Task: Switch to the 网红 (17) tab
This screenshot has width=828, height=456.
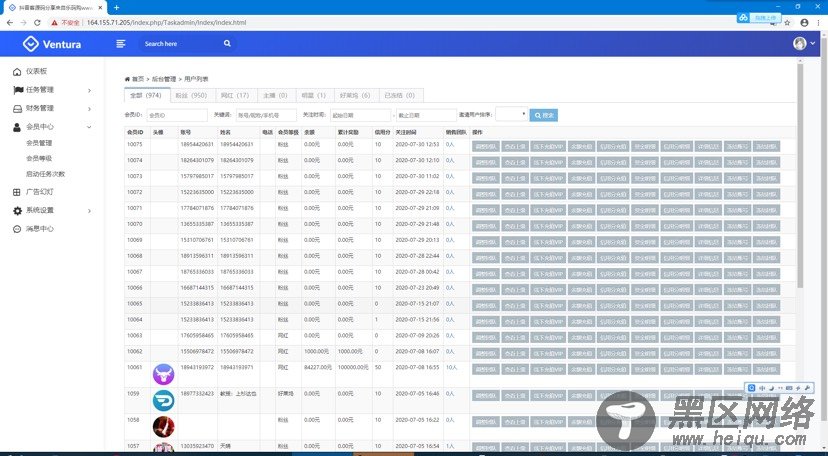Action: click(x=236, y=96)
